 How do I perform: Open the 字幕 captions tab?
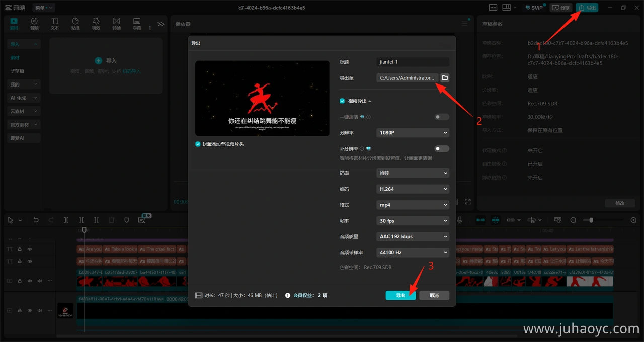(137, 24)
